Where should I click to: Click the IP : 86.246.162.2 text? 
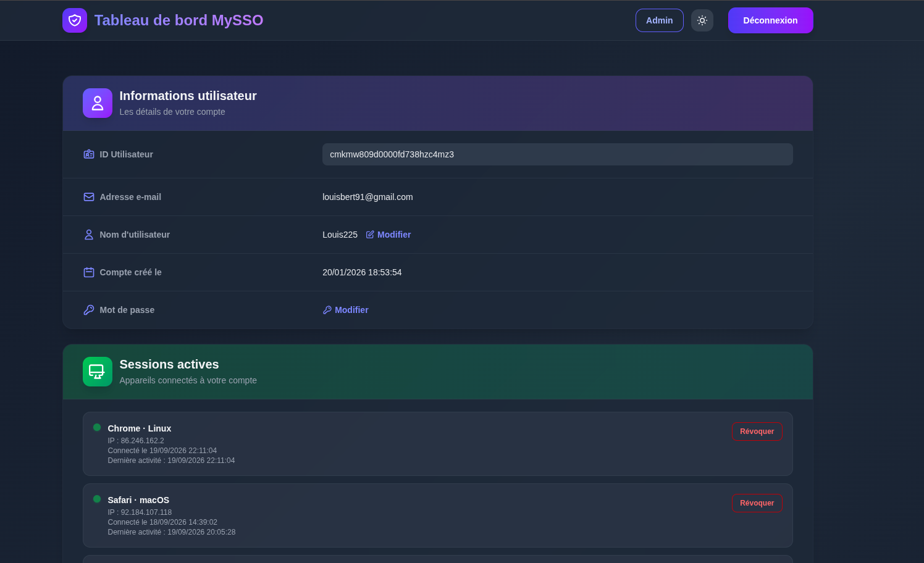[136, 441]
